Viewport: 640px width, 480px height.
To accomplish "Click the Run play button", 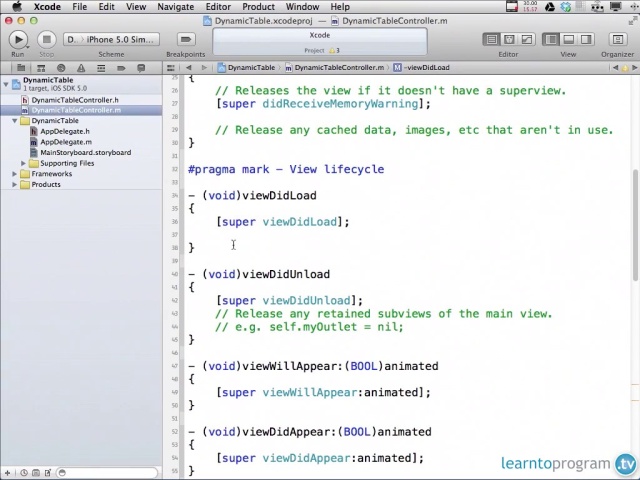I will [x=18, y=40].
